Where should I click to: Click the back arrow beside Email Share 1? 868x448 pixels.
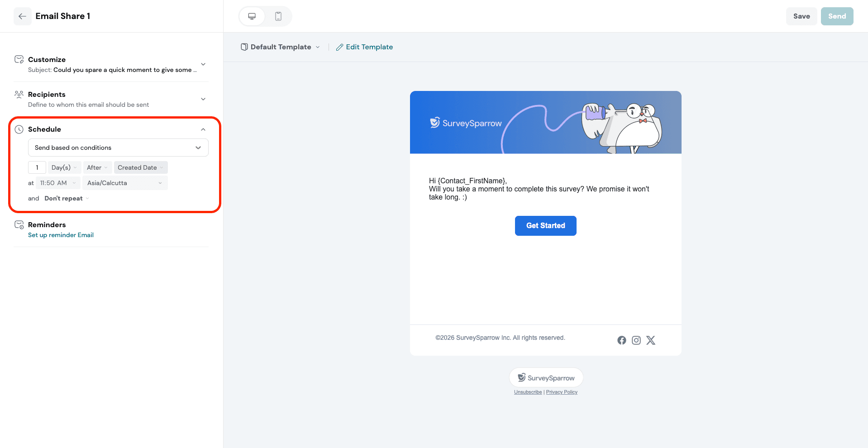pyautogui.click(x=22, y=16)
